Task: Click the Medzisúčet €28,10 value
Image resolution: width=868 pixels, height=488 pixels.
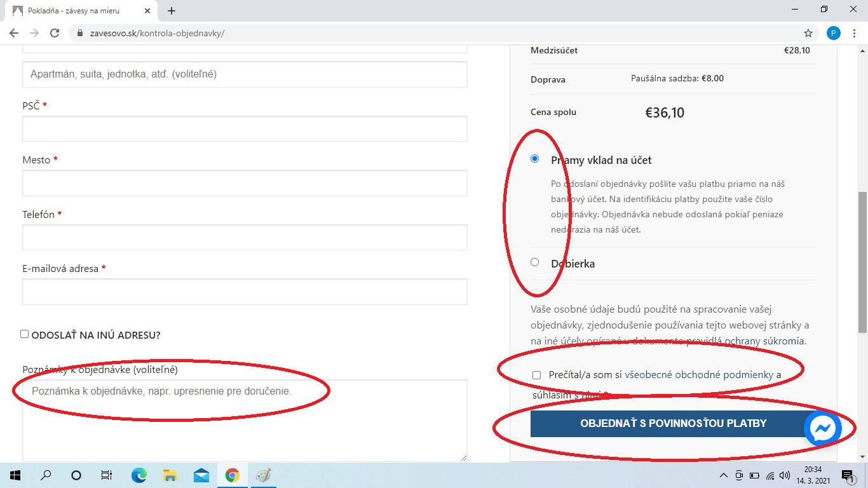Action: [x=797, y=50]
